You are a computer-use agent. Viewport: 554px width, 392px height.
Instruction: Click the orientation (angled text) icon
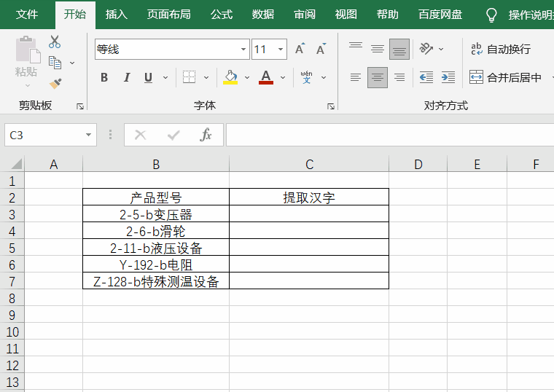coord(426,49)
